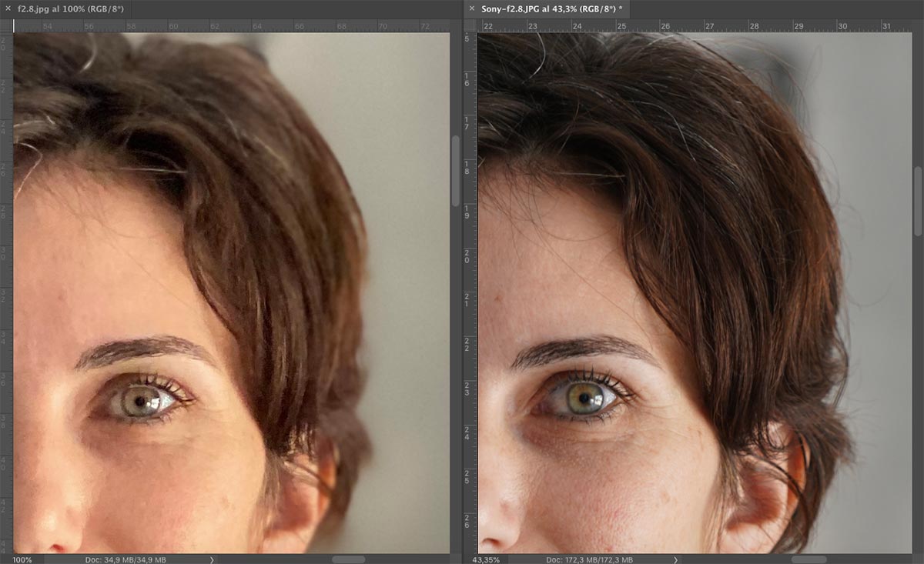Close the f2.8.jpg document tab
The image size is (924, 564).
coord(8,8)
